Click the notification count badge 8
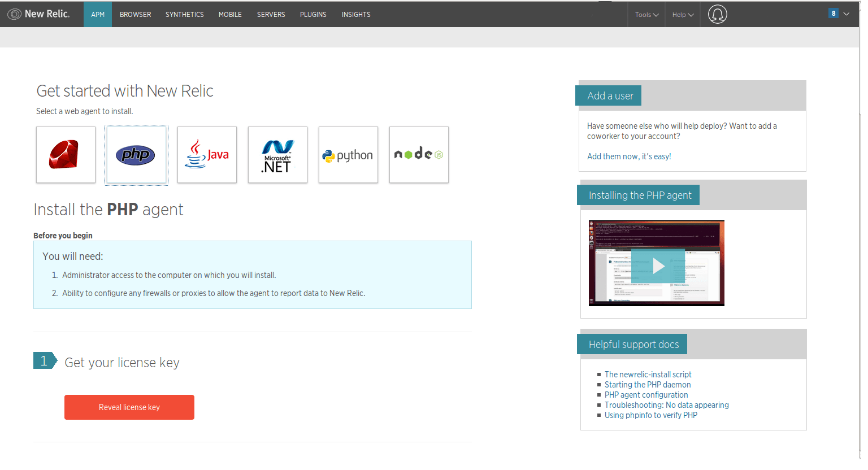Image resolution: width=868 pixels, height=470 pixels. coord(833,14)
